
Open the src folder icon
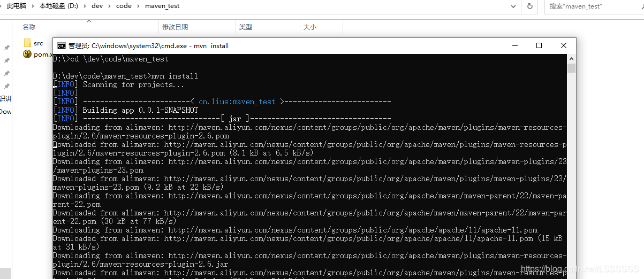[27, 43]
